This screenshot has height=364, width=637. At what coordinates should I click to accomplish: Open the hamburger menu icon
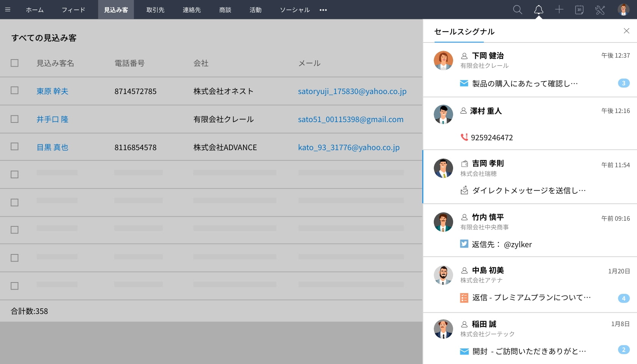click(8, 9)
